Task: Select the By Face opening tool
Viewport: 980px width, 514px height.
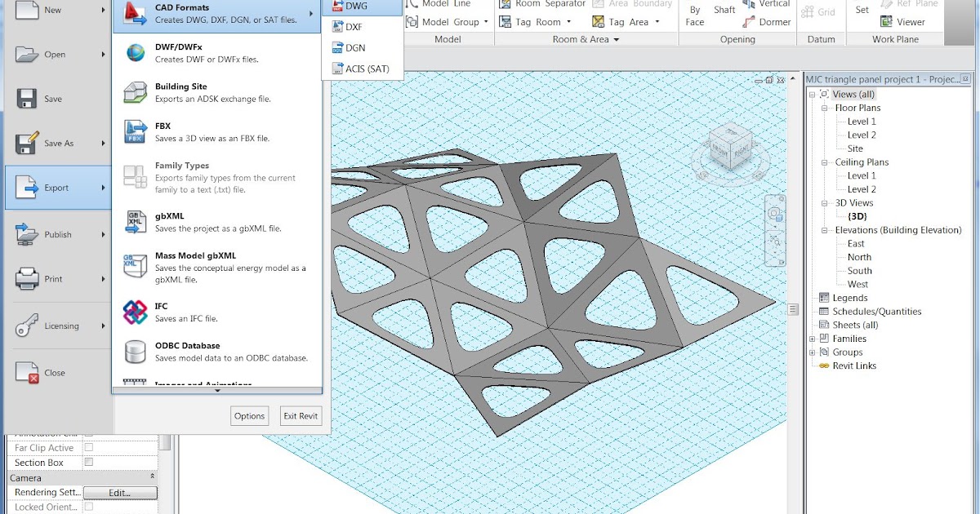Action: (x=694, y=14)
